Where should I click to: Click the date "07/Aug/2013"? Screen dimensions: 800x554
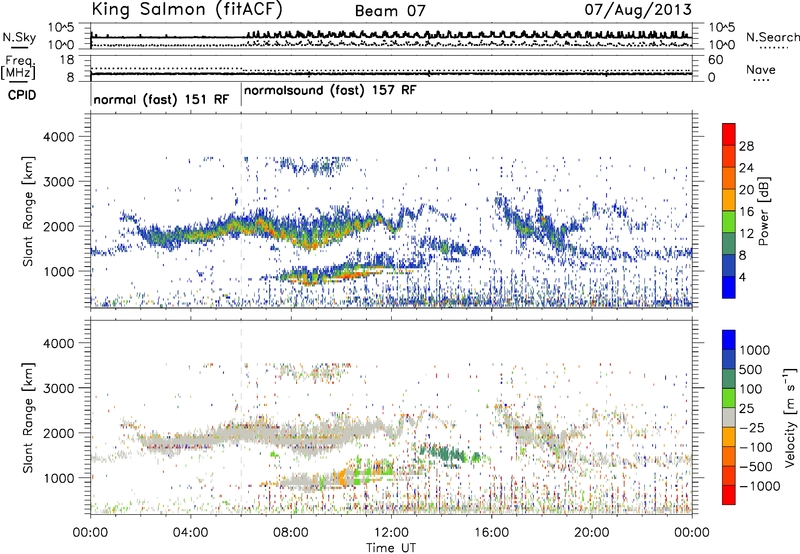(638, 9)
